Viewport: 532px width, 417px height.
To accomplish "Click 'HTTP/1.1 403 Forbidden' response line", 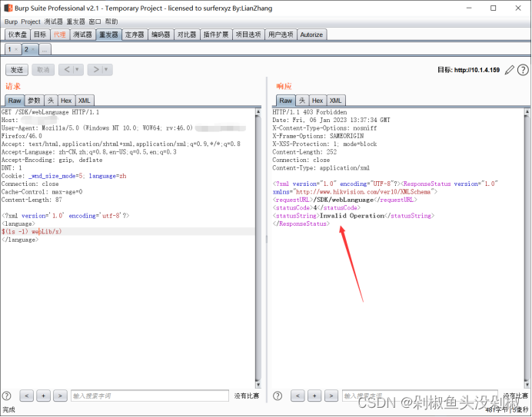I will tap(309, 112).
